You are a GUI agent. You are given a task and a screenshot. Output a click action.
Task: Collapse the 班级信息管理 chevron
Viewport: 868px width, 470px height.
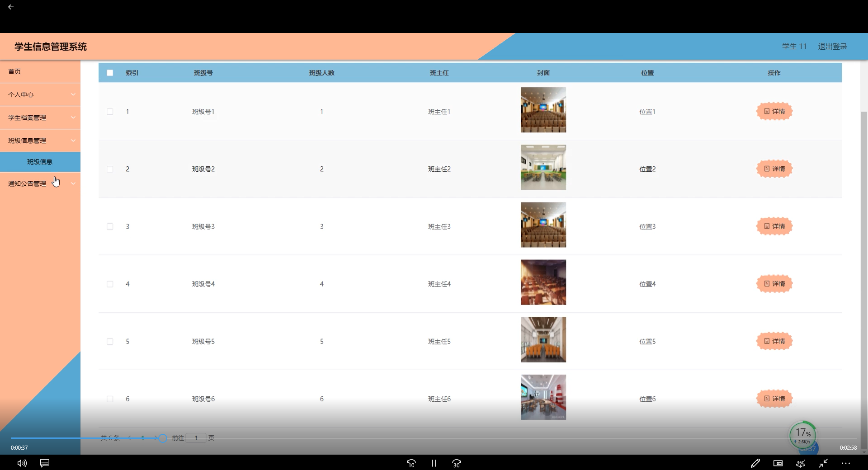[x=73, y=141]
